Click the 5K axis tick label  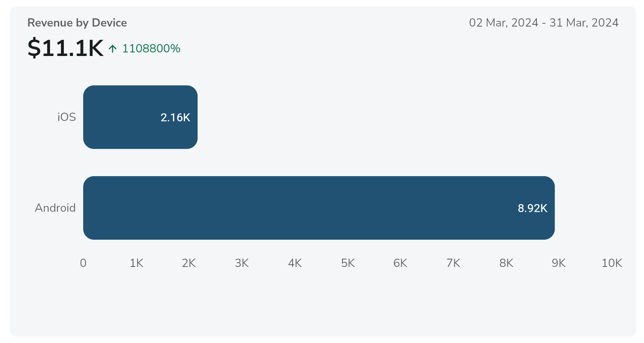tap(348, 263)
